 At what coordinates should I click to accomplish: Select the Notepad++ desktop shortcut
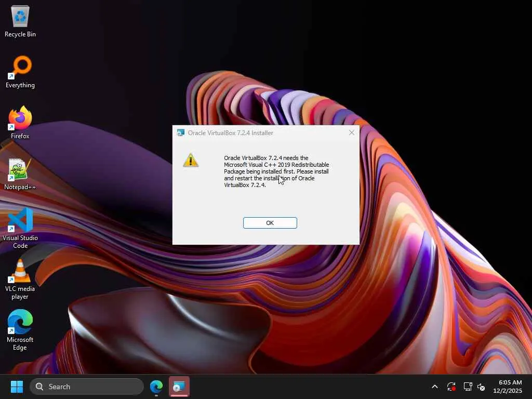coord(20,174)
